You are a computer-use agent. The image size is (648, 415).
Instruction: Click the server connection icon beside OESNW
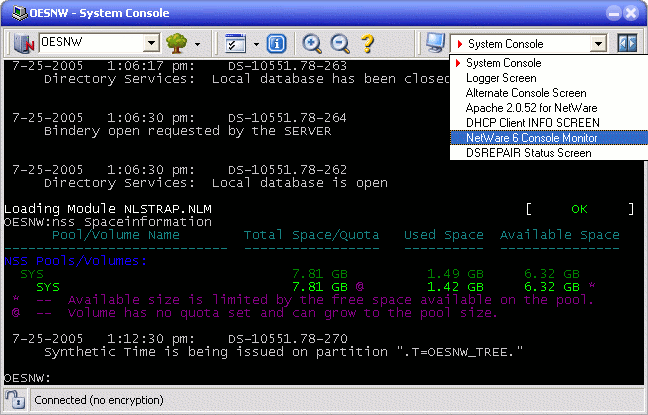tap(24, 44)
